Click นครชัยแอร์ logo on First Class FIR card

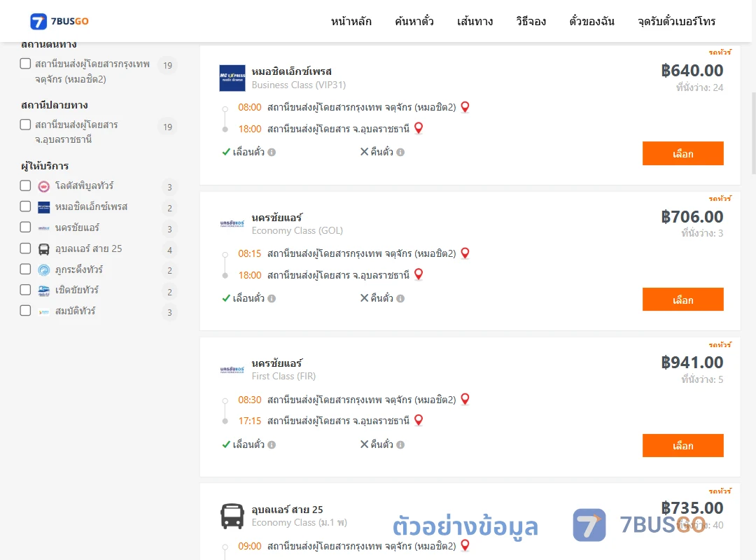[x=232, y=370]
